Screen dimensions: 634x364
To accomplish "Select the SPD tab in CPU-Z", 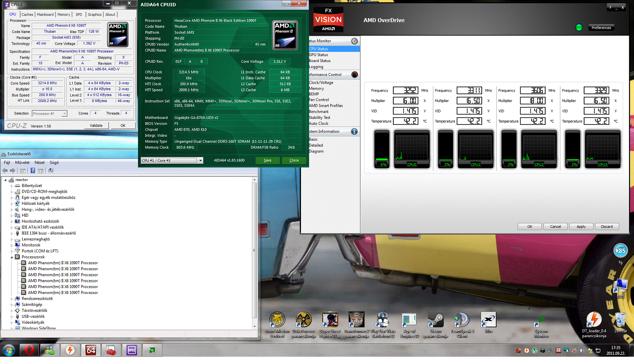I will (x=79, y=15).
